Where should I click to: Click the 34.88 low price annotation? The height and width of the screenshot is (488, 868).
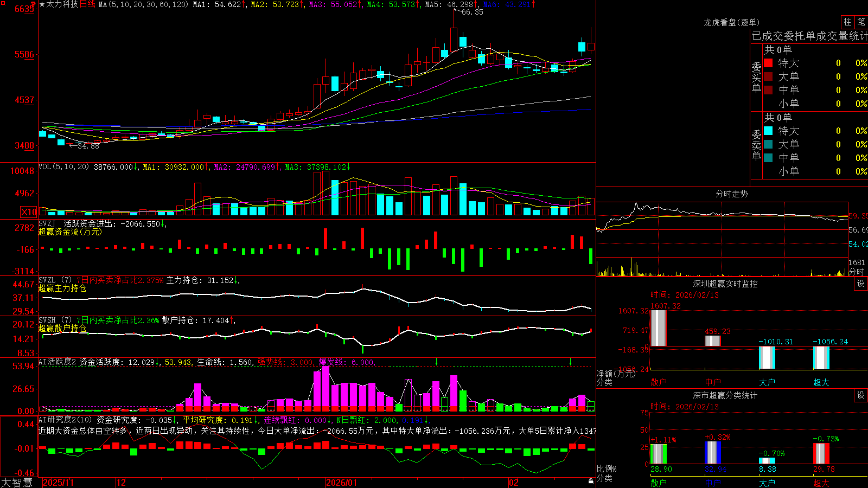[88, 146]
